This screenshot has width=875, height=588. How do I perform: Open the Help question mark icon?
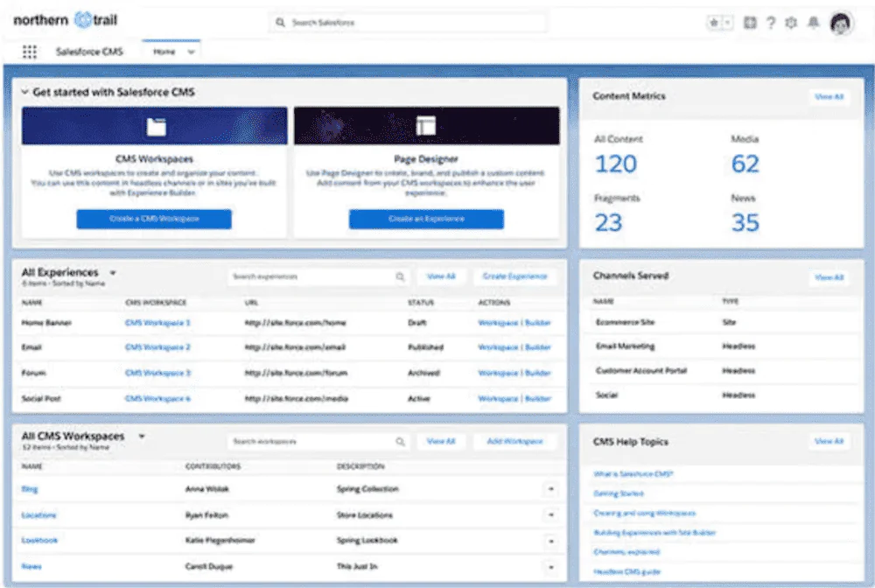pos(771,23)
